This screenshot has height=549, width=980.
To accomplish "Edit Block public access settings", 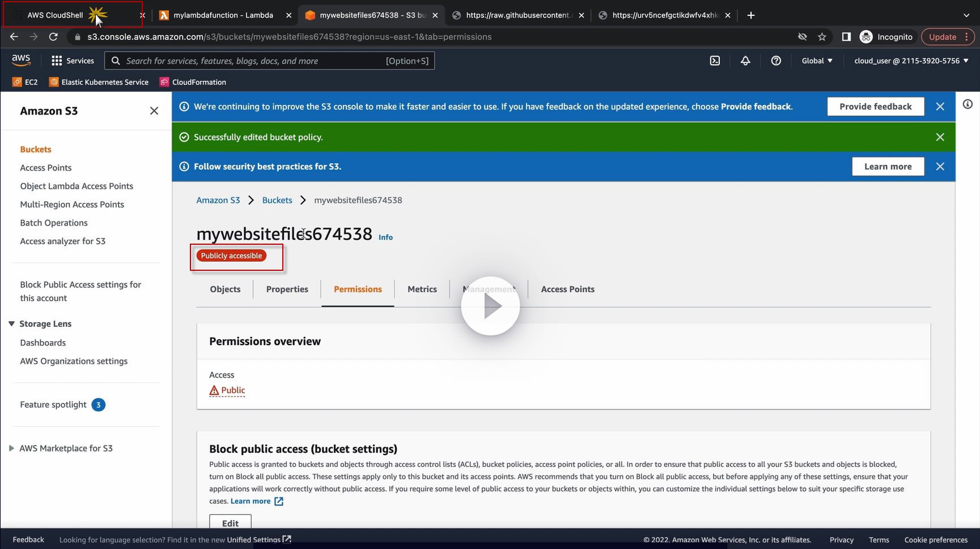I will (230, 523).
